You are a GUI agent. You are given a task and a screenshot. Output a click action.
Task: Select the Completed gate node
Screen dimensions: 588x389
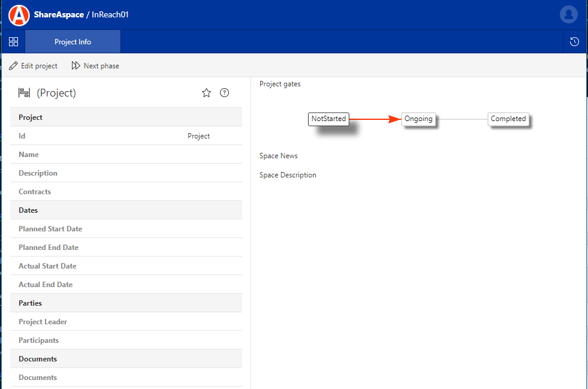pos(508,119)
